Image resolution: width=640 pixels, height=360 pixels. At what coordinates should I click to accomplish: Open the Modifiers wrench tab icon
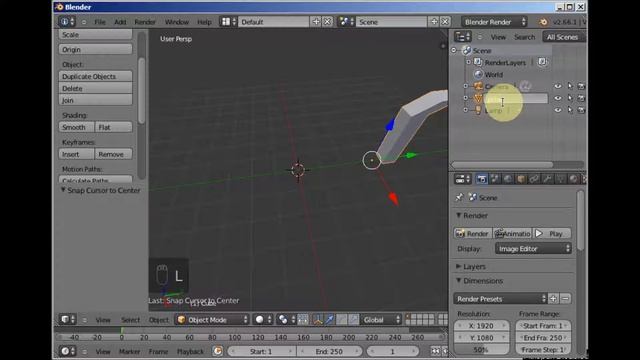pyautogui.click(x=547, y=179)
